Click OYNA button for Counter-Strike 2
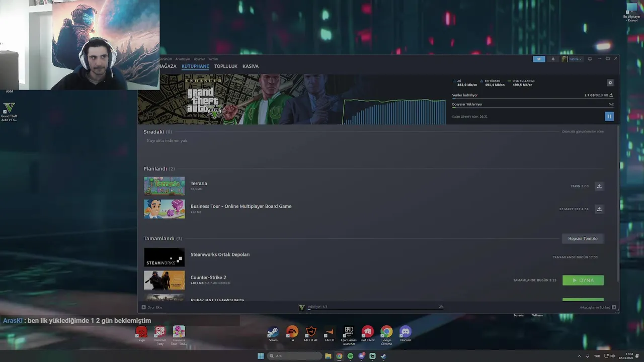The image size is (644, 362). point(583,280)
